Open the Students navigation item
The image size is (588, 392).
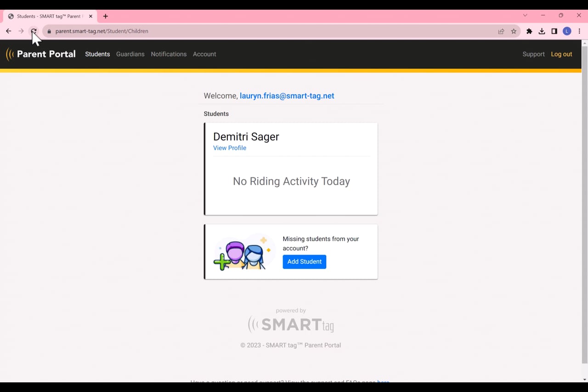[97, 54]
